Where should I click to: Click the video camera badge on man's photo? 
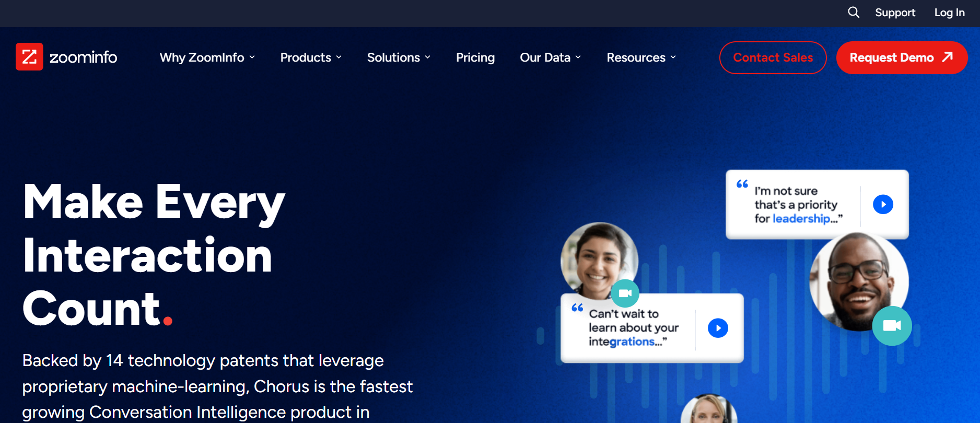click(892, 326)
